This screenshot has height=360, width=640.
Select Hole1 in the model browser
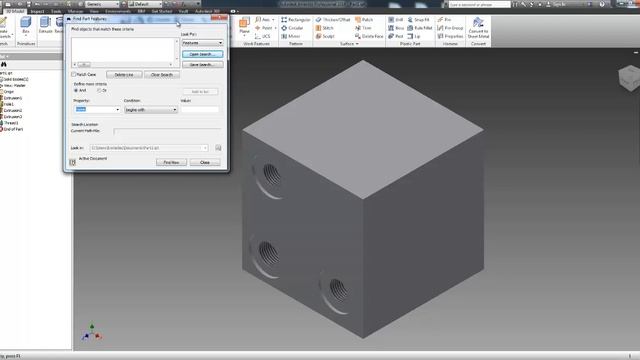pos(8,104)
